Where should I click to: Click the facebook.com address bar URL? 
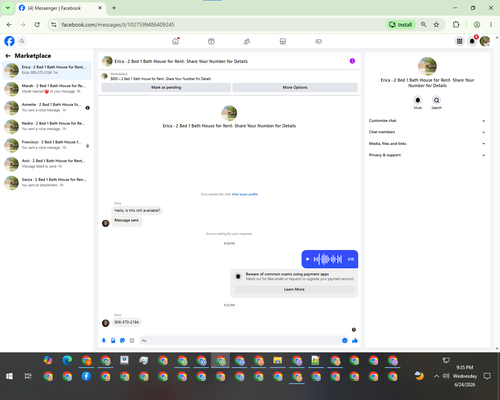118,25
